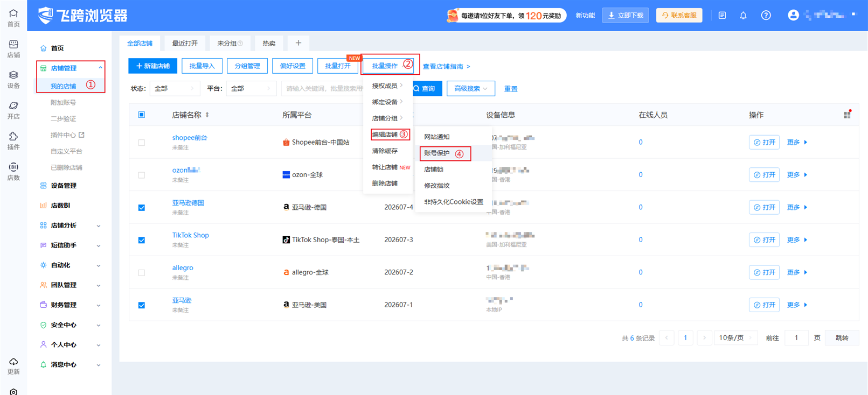Click the TikTok platform icon
The image size is (868, 395).
tap(286, 240)
